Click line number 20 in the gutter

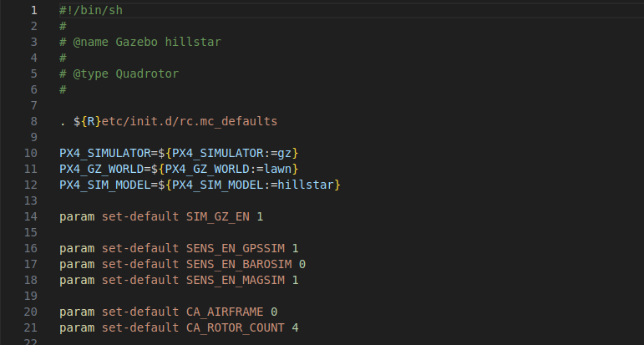(x=31, y=312)
